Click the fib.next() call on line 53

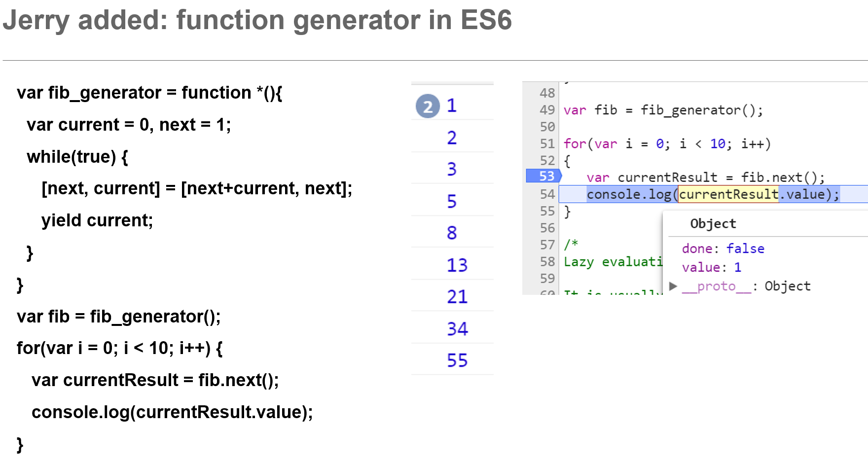pyautogui.click(x=782, y=178)
